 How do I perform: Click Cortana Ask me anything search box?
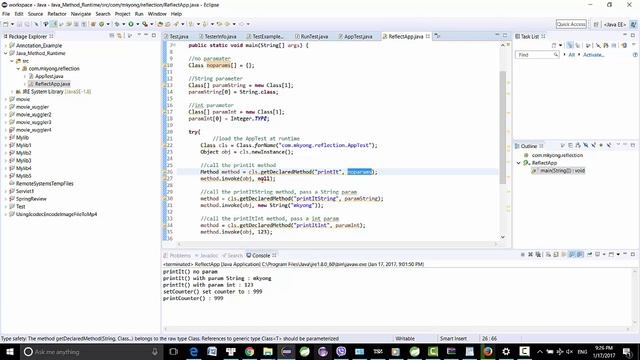[x=91, y=351]
